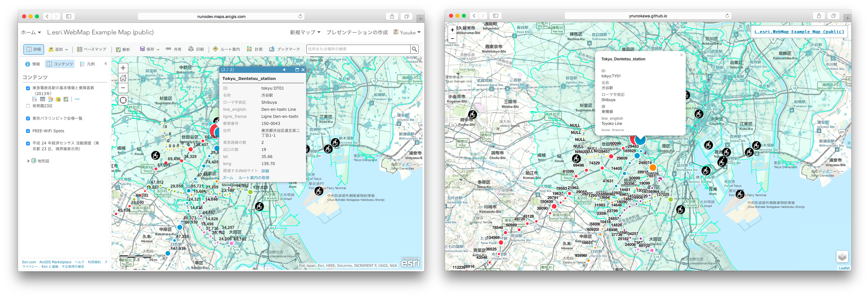The image size is (868, 297).
Task: Open new tab in github.io Safari window
Action: click(x=847, y=18)
